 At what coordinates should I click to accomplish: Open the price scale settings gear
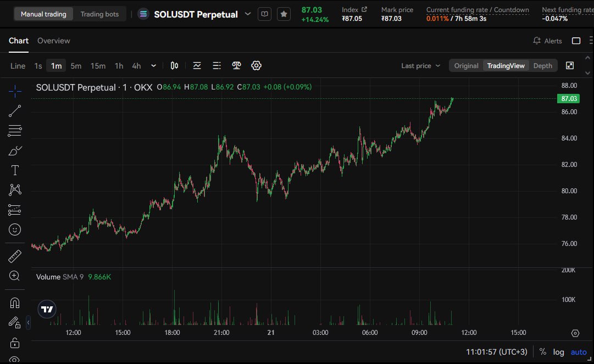click(575, 333)
